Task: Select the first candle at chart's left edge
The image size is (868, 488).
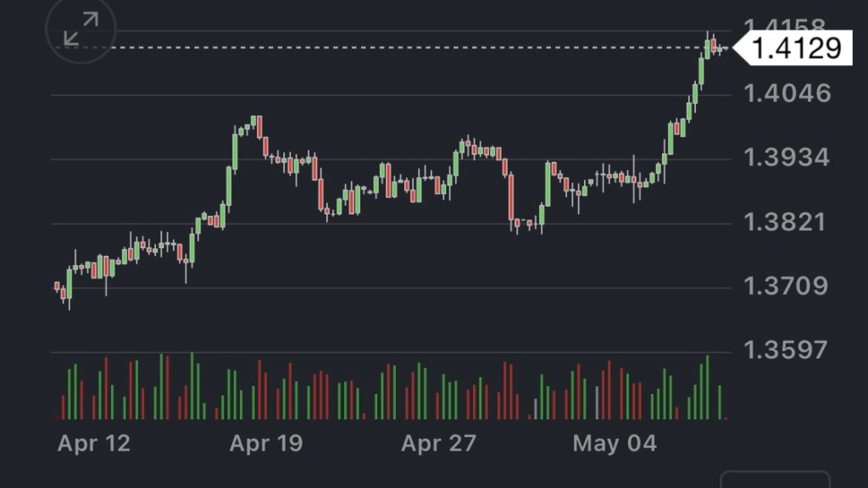Action: (x=57, y=286)
